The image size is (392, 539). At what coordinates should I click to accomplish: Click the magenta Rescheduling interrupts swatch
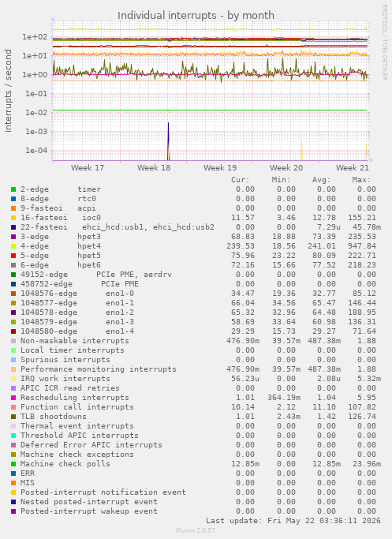13,398
